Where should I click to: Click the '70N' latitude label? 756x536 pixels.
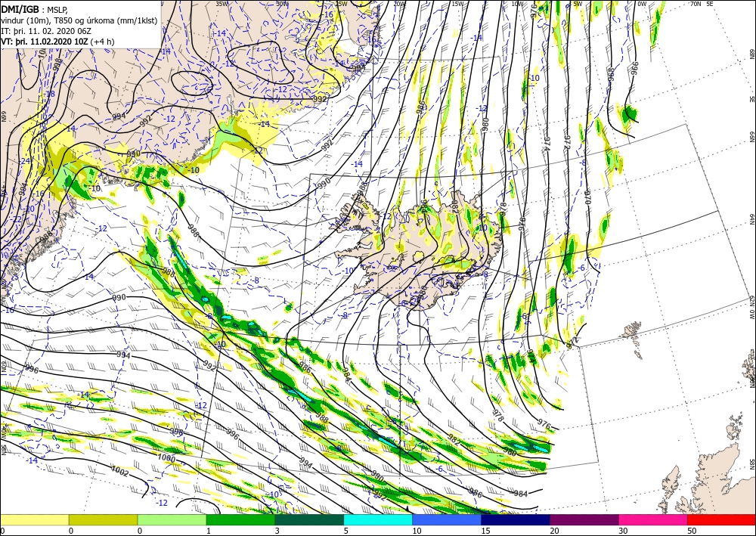tap(696, 4)
